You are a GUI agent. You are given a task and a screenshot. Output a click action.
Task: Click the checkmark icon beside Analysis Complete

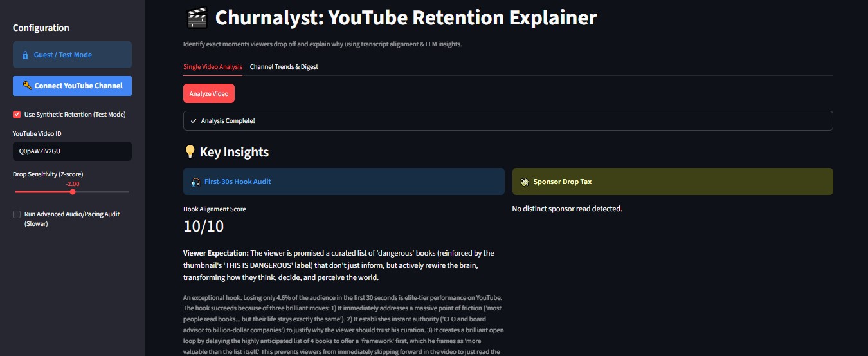click(x=194, y=121)
